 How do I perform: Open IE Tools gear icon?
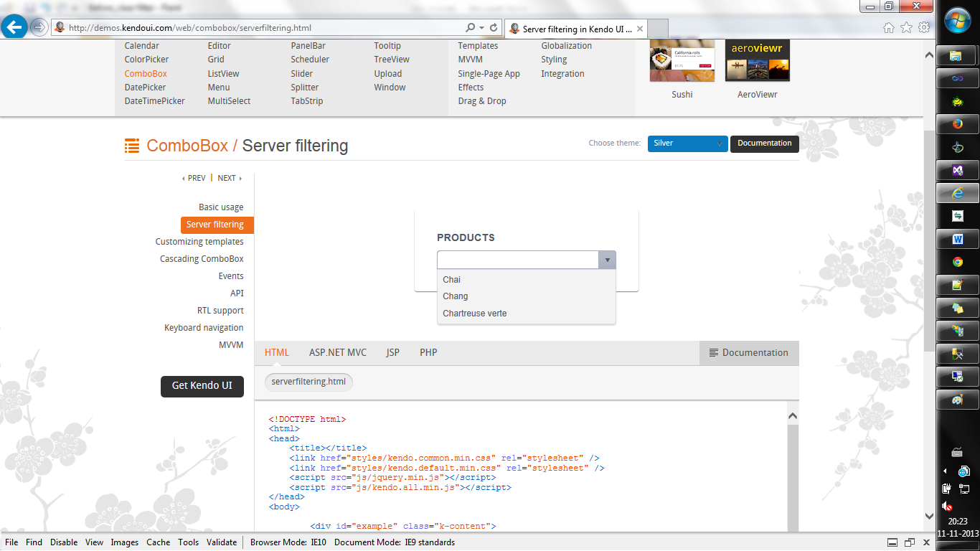(x=924, y=28)
